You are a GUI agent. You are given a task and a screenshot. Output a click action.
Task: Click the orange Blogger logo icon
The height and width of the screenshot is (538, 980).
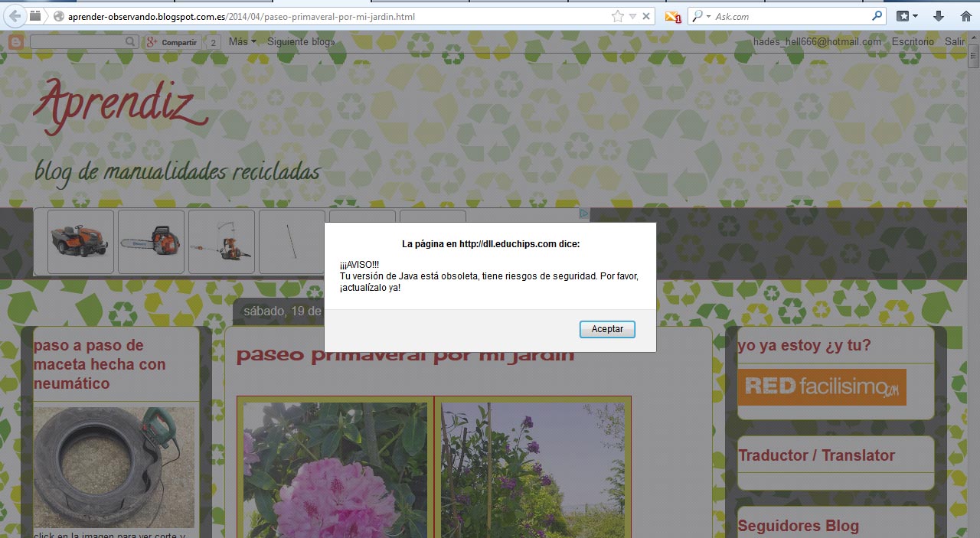[16, 43]
